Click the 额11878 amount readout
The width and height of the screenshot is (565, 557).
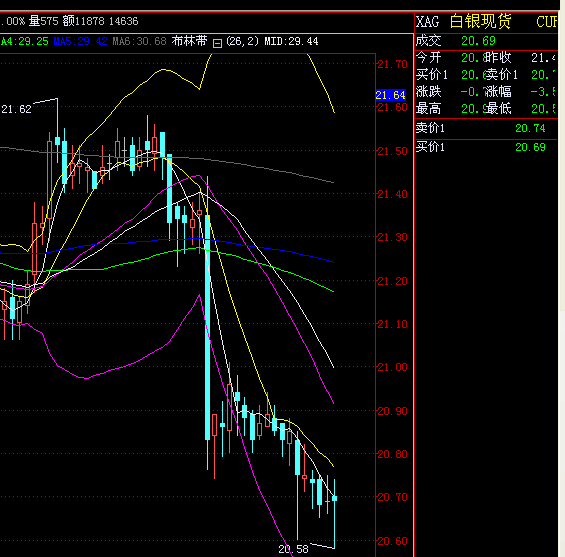pyautogui.click(x=83, y=21)
